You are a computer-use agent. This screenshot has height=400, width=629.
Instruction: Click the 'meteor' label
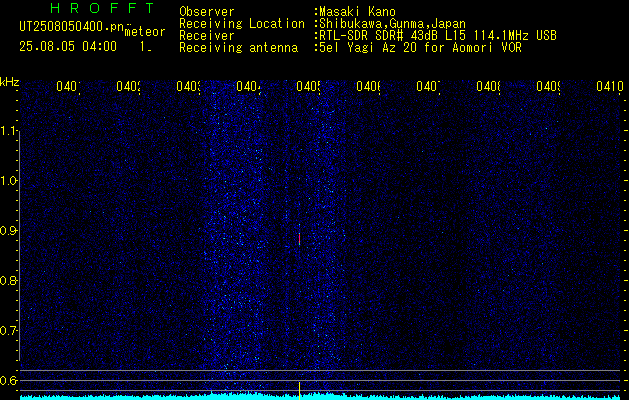145,32
